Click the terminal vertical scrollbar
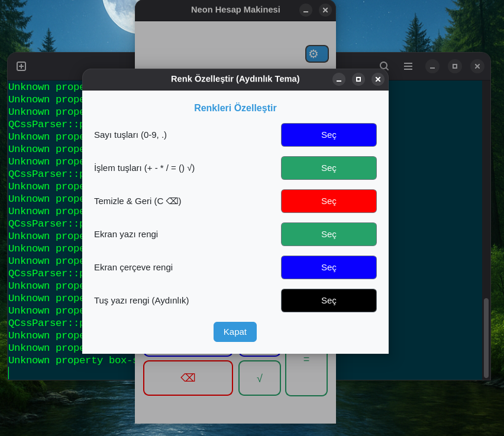This screenshot has width=504, height=436. (486, 337)
